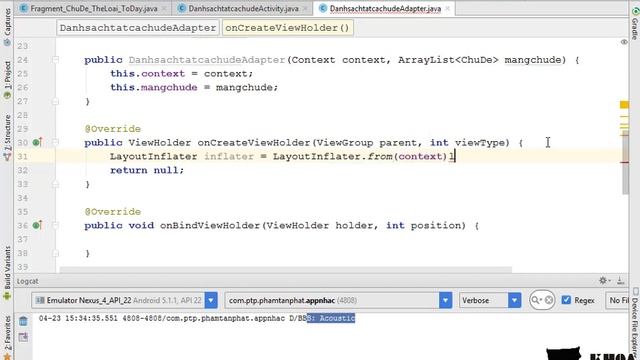The height and width of the screenshot is (360, 640).
Task: Click the editor vertical scrollbar thumb
Action: (x=625, y=162)
